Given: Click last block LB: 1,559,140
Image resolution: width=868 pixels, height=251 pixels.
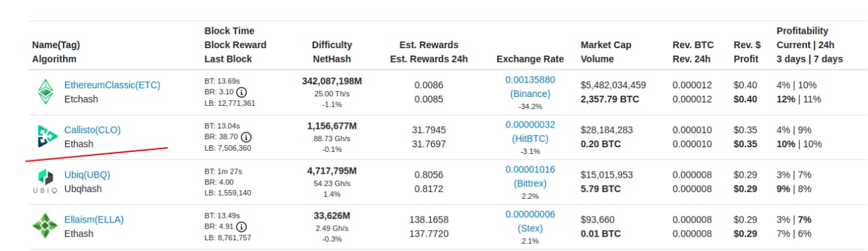Looking at the screenshot, I should 227,193.
